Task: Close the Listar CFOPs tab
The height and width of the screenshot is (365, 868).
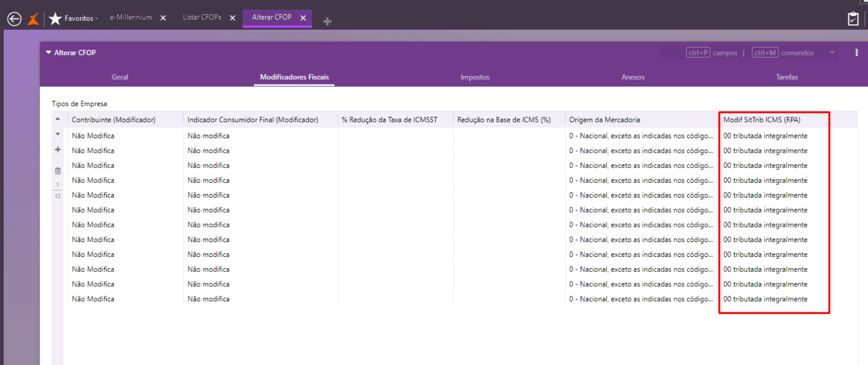Action: point(232,18)
